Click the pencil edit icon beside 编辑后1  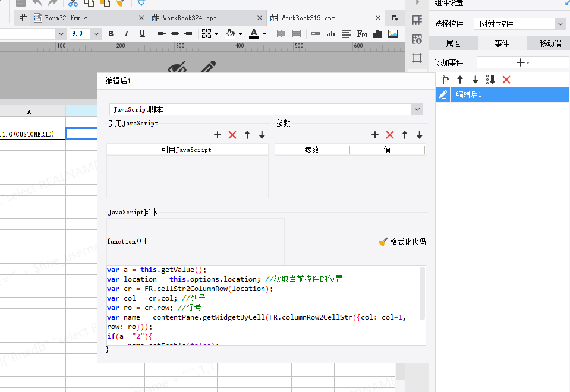[x=443, y=94]
